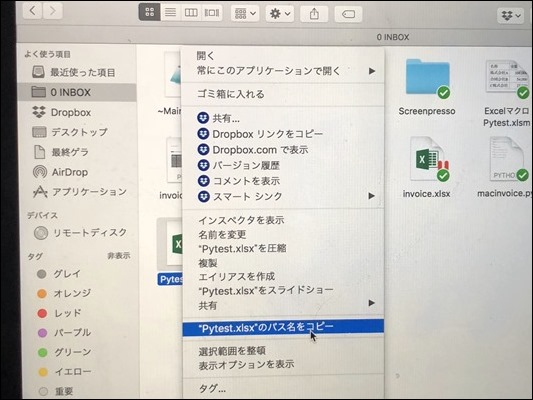Choose 開く from the context menu

tap(283, 55)
